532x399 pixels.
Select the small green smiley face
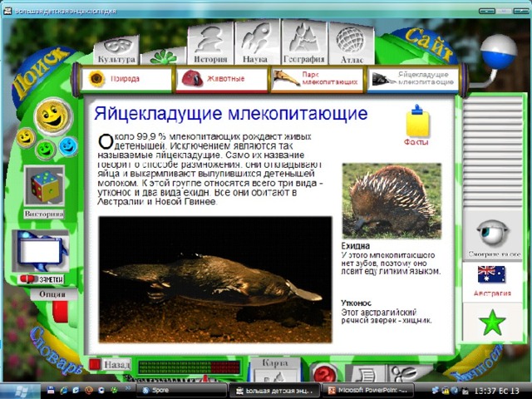[46, 150]
